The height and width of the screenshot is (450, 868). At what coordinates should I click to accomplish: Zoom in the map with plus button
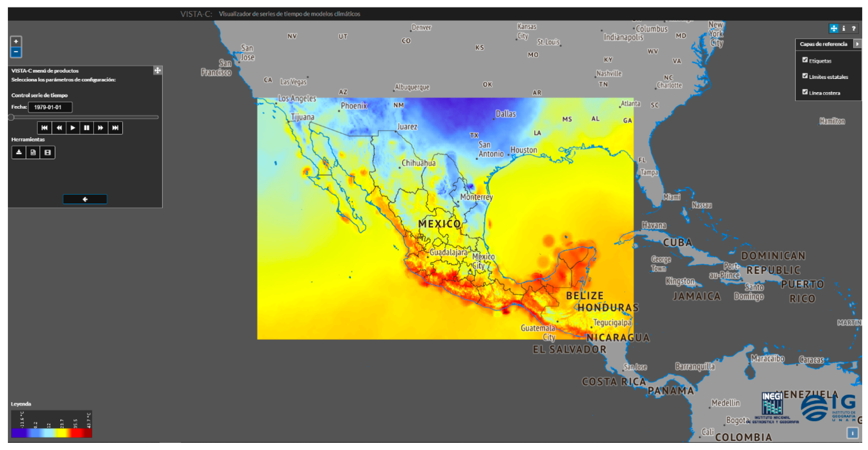pos(16,42)
